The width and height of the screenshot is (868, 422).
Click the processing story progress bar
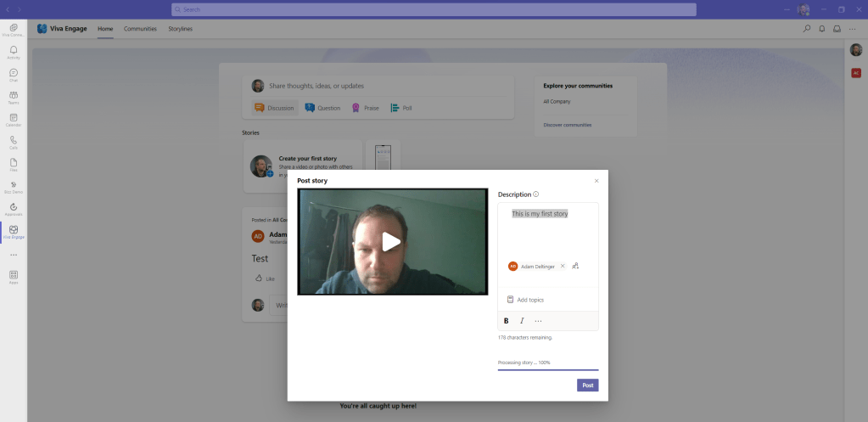click(x=547, y=369)
